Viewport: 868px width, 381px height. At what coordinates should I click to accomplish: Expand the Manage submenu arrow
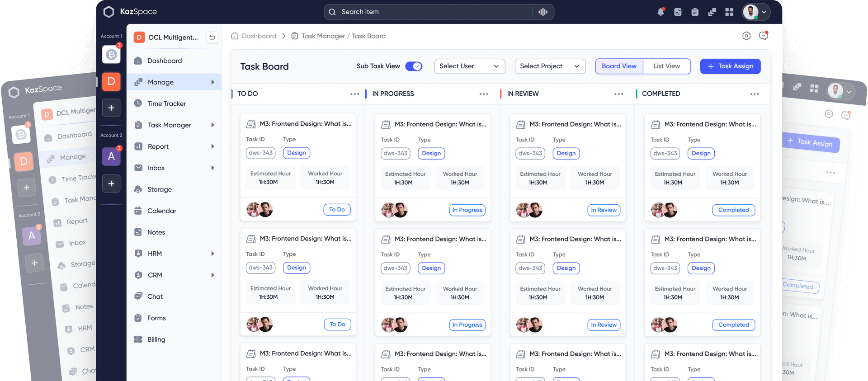(212, 82)
